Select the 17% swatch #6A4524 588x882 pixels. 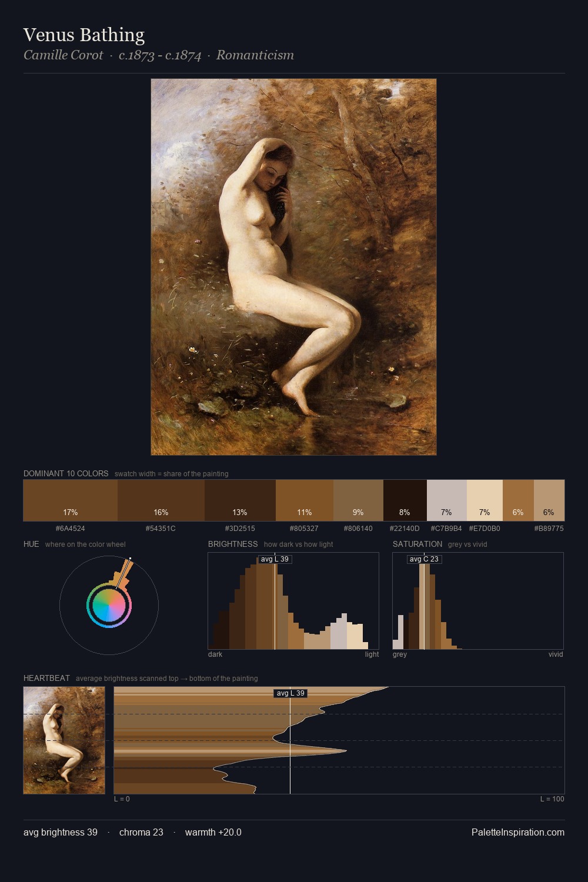pyautogui.click(x=71, y=500)
